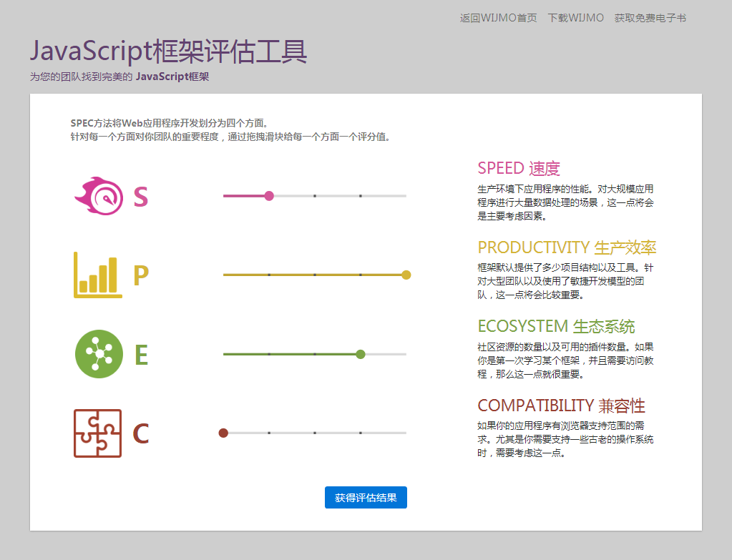Viewport: 732px width, 560px height.
Task: Open the 返回WIJMO首页 link
Action: (x=498, y=18)
